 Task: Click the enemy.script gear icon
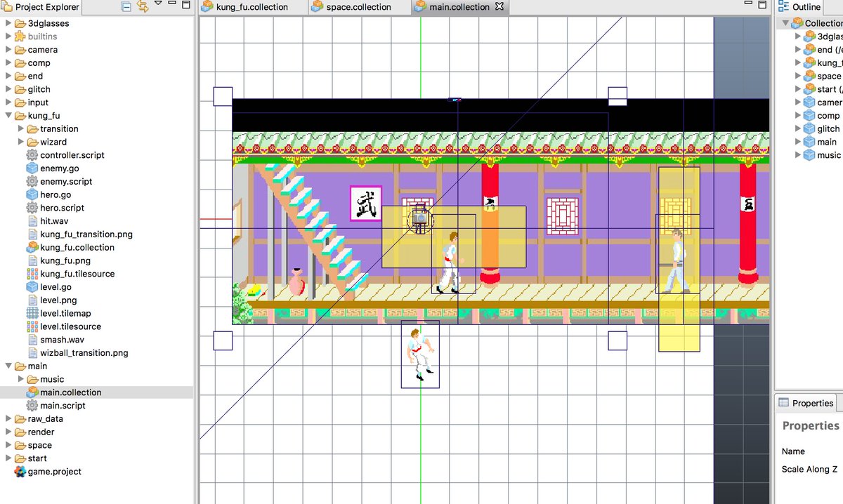coord(32,182)
